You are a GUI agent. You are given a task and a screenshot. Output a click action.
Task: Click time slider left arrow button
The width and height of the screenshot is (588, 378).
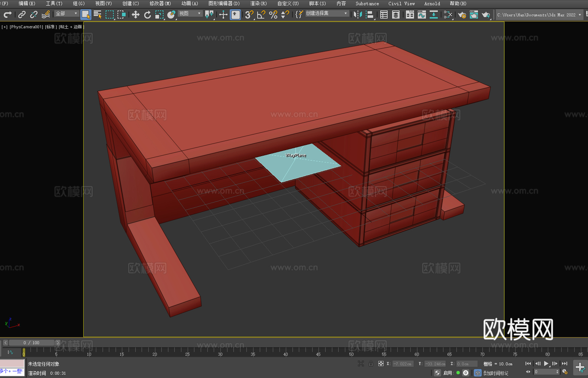tap(6, 343)
